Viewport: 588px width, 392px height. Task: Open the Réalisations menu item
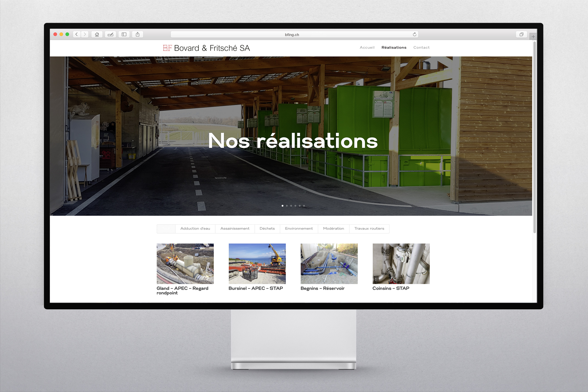[394, 48]
